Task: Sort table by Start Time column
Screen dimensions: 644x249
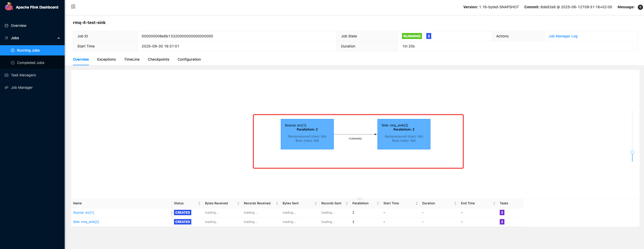Action: 416,203
